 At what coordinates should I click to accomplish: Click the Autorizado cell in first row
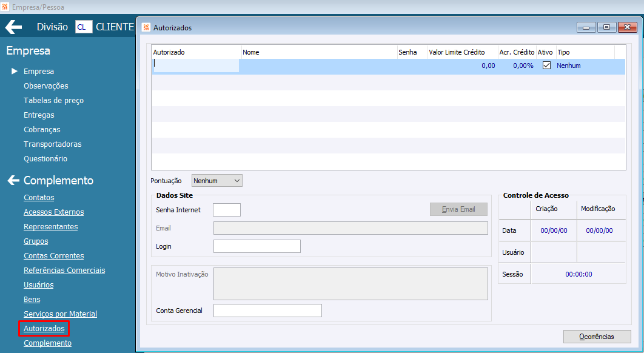coord(196,66)
